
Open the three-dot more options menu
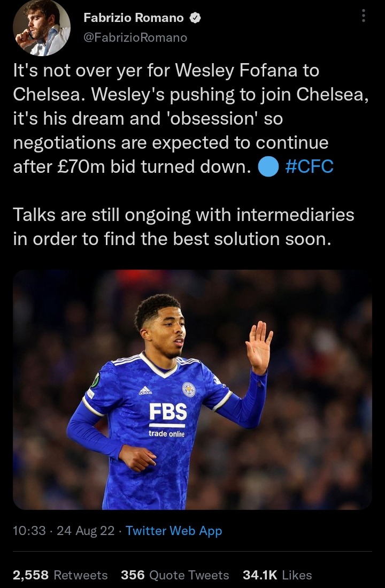click(x=363, y=16)
